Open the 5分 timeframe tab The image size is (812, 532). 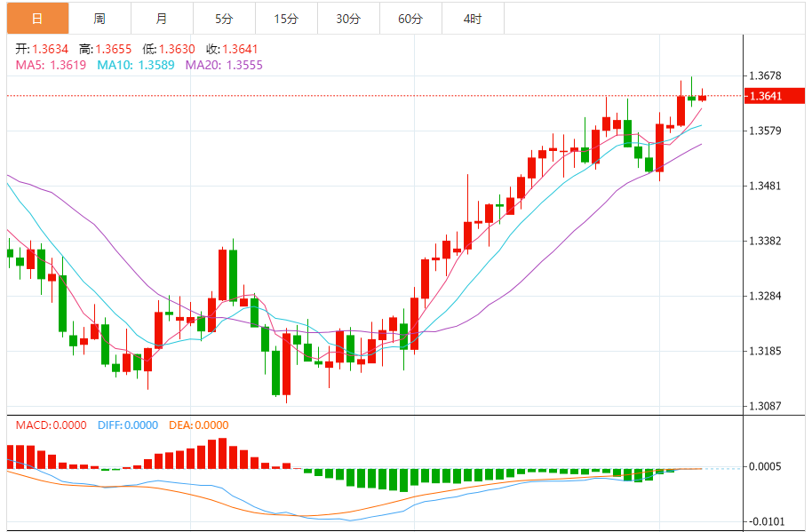click(224, 19)
